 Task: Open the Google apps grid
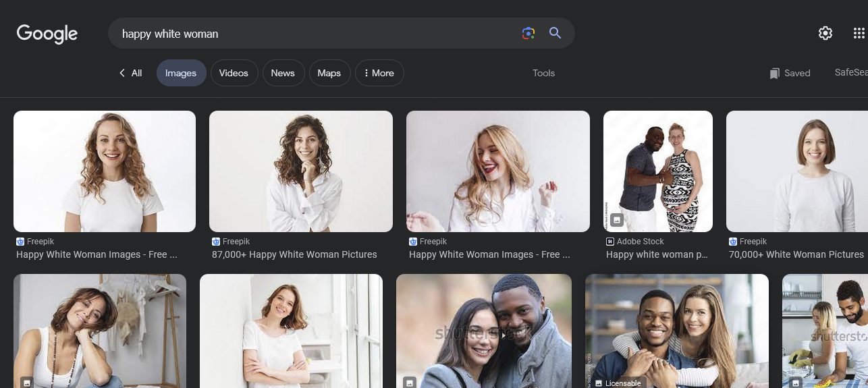859,33
